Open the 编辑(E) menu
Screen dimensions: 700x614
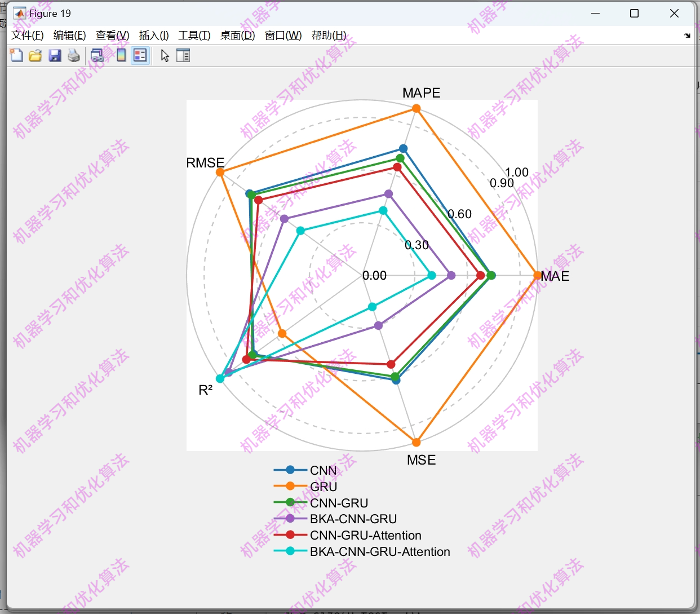[70, 36]
